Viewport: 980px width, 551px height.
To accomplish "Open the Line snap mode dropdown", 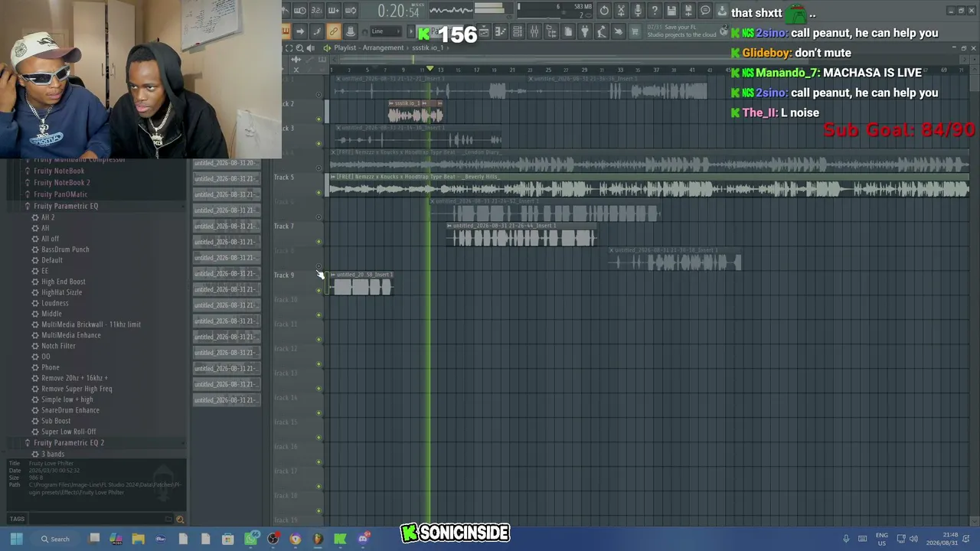I will [386, 31].
